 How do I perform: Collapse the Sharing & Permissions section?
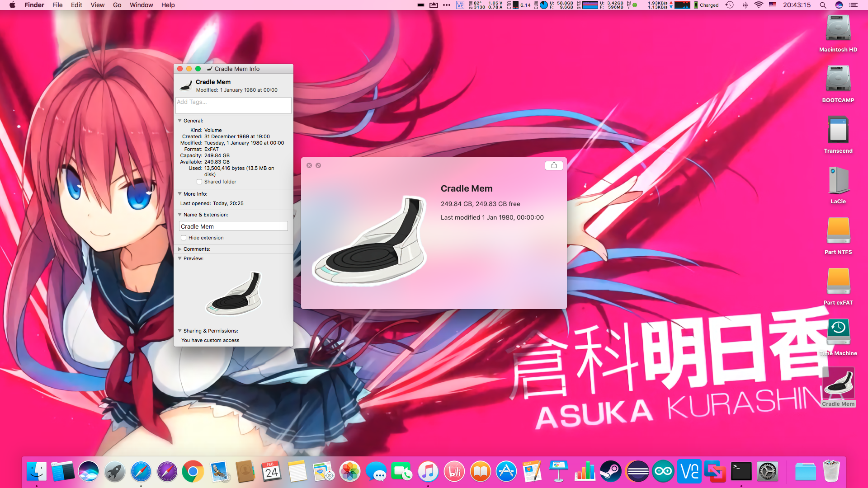click(x=179, y=331)
